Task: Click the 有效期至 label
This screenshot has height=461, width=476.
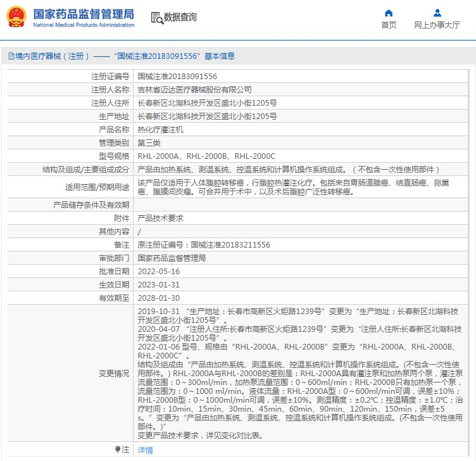Action: coord(114,298)
